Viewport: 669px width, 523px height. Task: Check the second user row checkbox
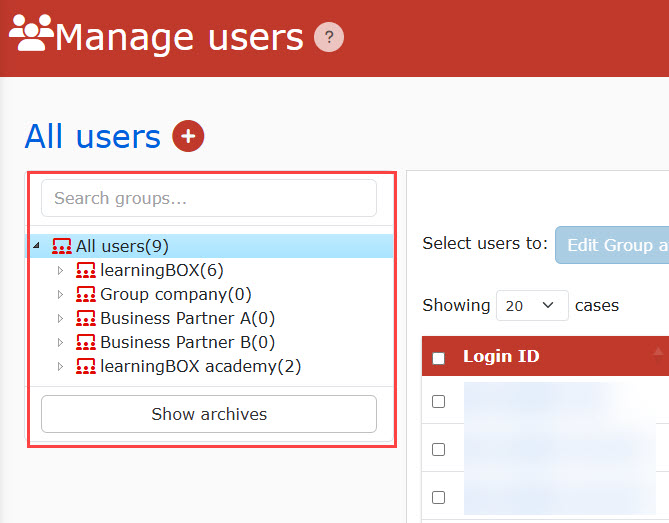(438, 449)
